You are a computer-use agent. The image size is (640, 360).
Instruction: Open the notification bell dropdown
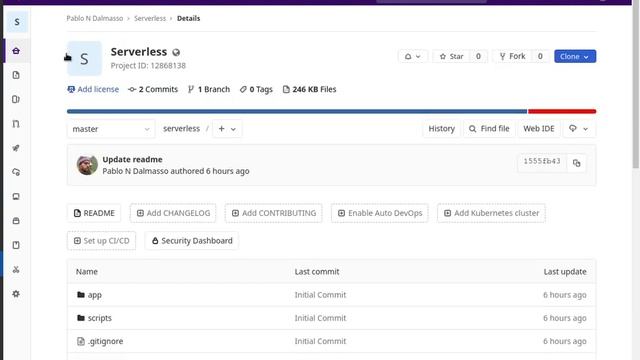412,56
